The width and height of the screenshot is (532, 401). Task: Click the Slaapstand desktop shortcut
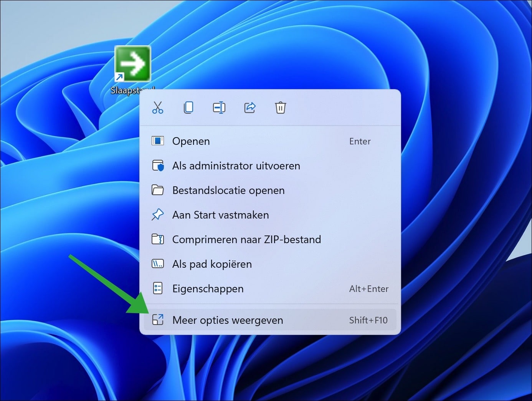pyautogui.click(x=132, y=64)
